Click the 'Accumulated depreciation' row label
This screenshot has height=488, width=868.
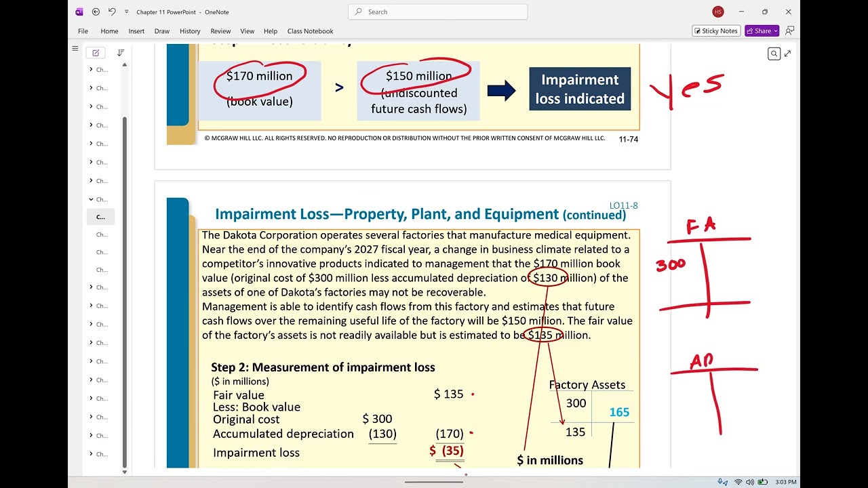pos(283,434)
